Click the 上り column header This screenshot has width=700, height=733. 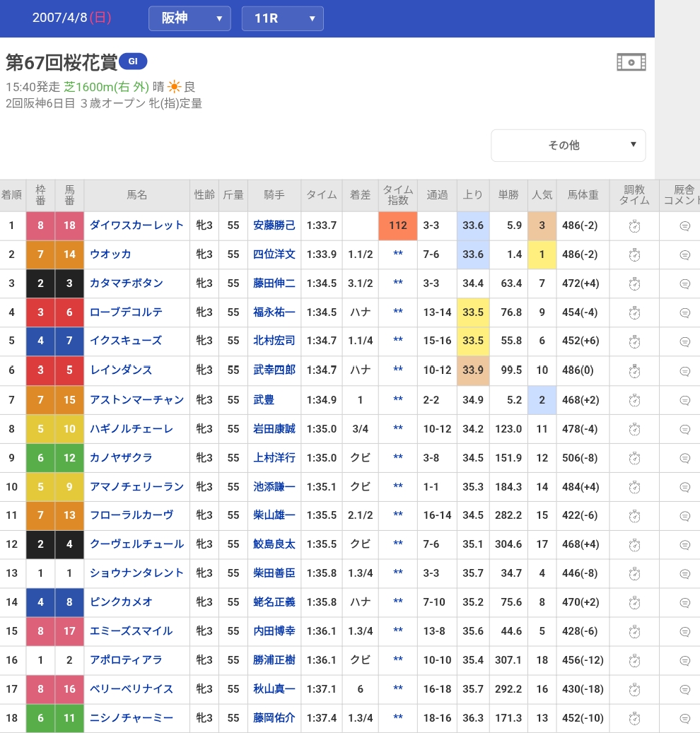tap(472, 195)
